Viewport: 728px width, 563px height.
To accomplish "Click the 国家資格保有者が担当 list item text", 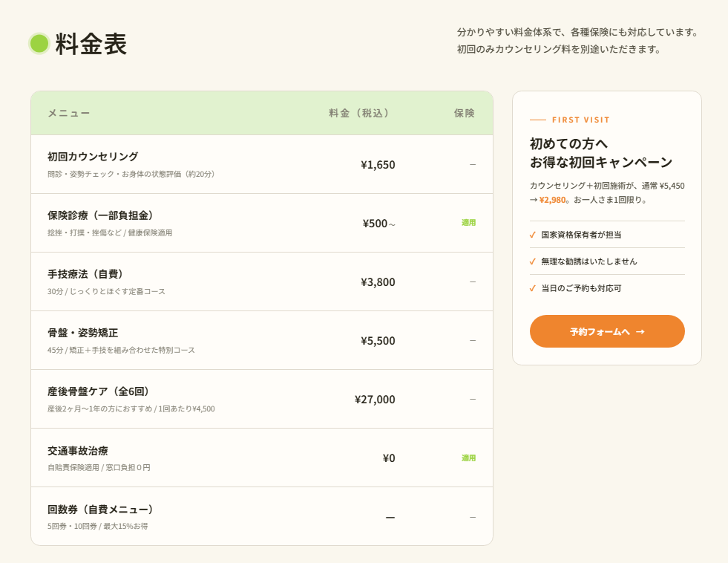I will tap(581, 235).
